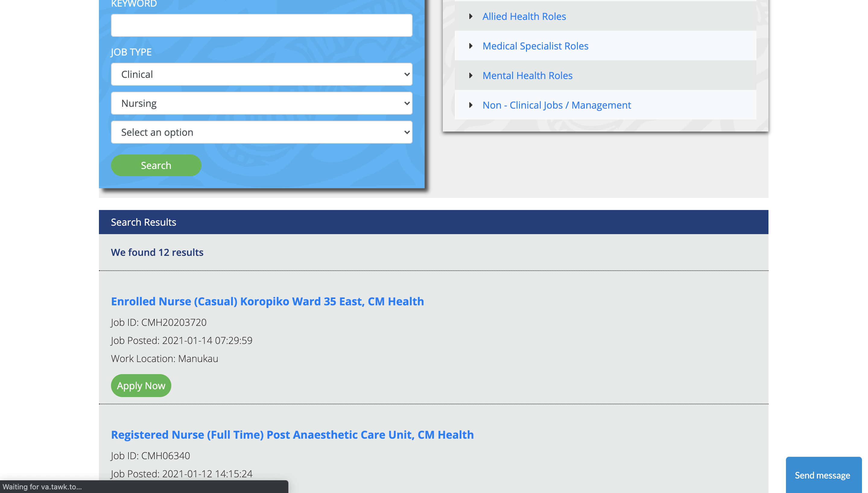The image size is (868, 493).
Task: Expand the Mental Health Roles arrow
Action: pyautogui.click(x=470, y=75)
